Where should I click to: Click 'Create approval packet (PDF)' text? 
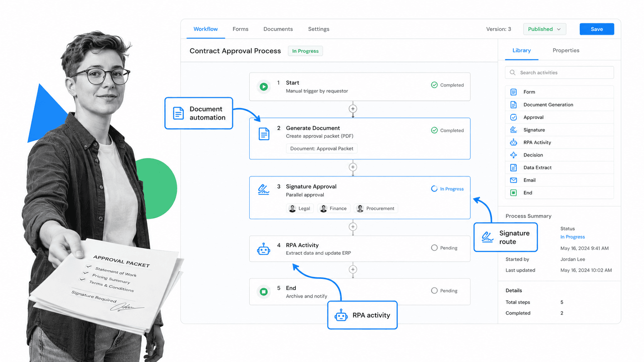319,136
